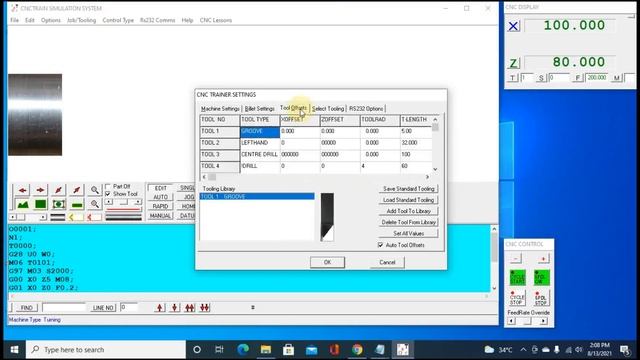Click Add Tool To Library button

coord(408,211)
